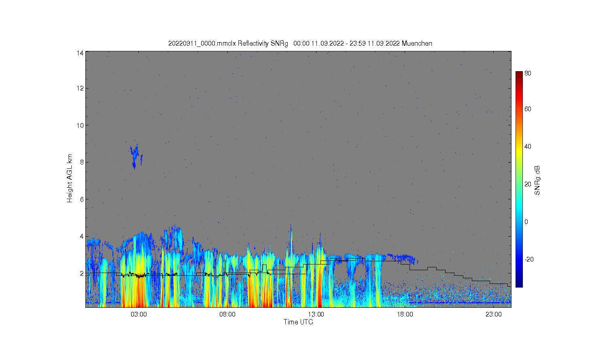
Task: Click the 14 km height tick label
Action: [80, 53]
